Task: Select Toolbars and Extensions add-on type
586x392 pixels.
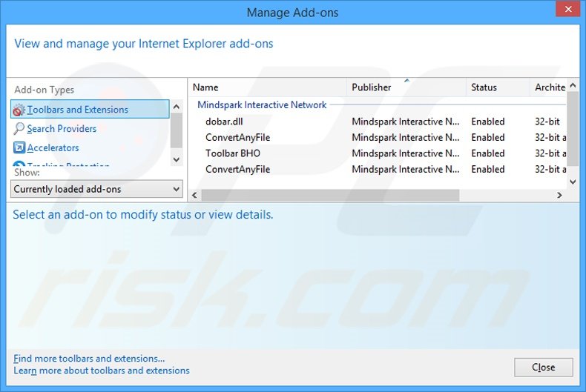Action: (90, 110)
